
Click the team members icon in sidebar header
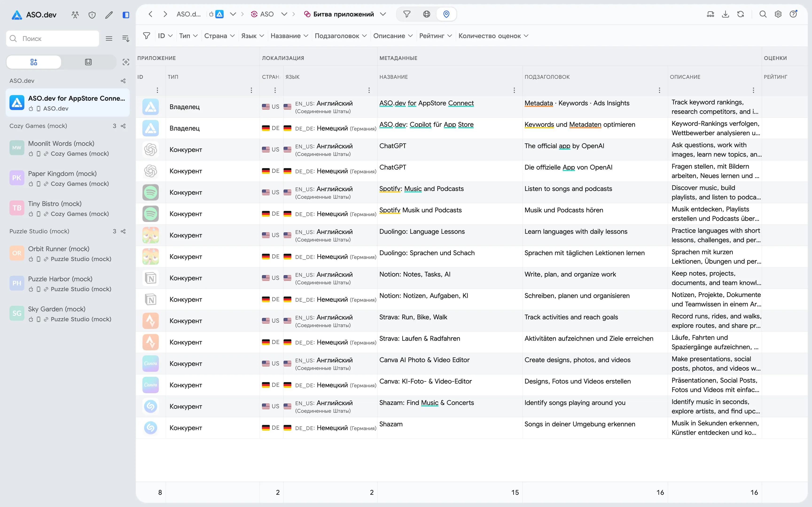pos(75,14)
